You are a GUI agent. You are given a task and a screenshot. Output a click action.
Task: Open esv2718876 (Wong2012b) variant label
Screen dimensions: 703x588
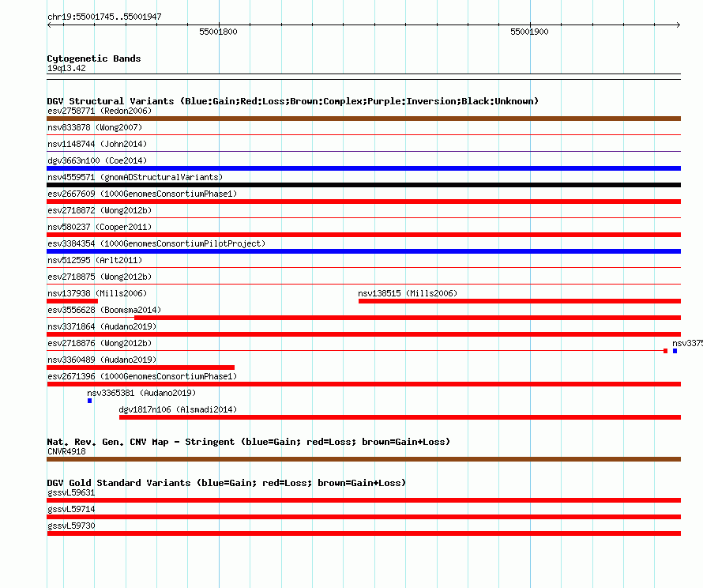click(x=100, y=343)
